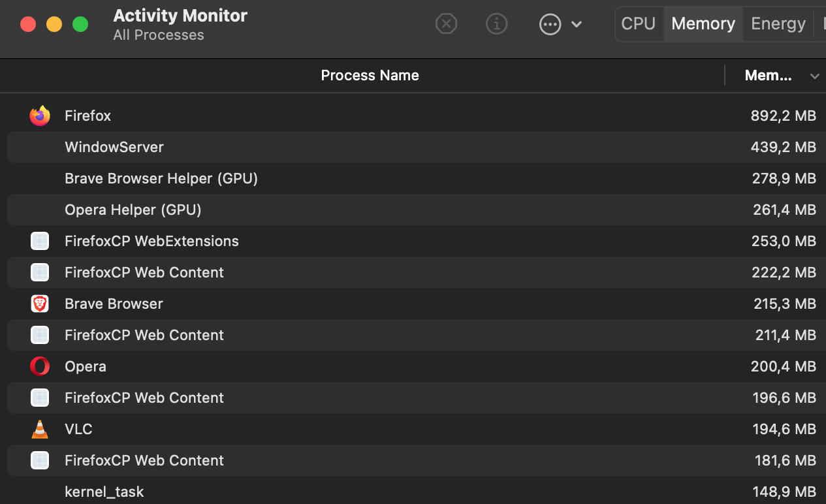826x504 pixels.
Task: Click the red Opera icon
Action: click(40, 366)
